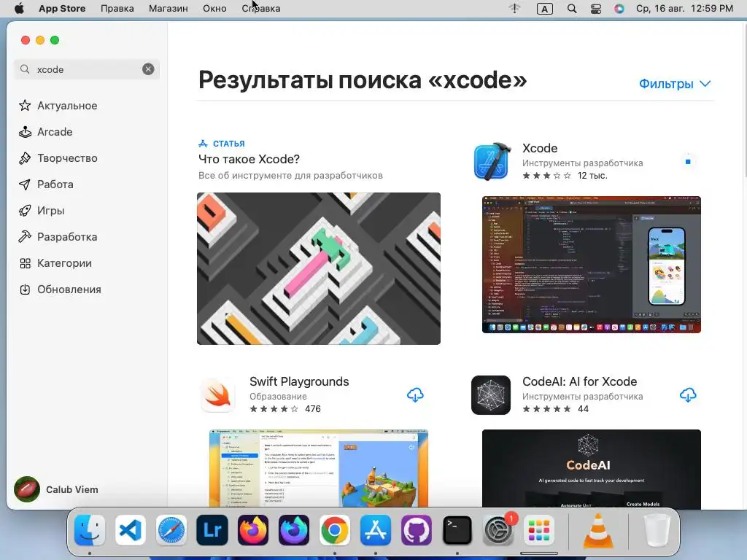This screenshot has width=747, height=560.
Task: Select Актуальное in the sidebar
Action: click(67, 105)
